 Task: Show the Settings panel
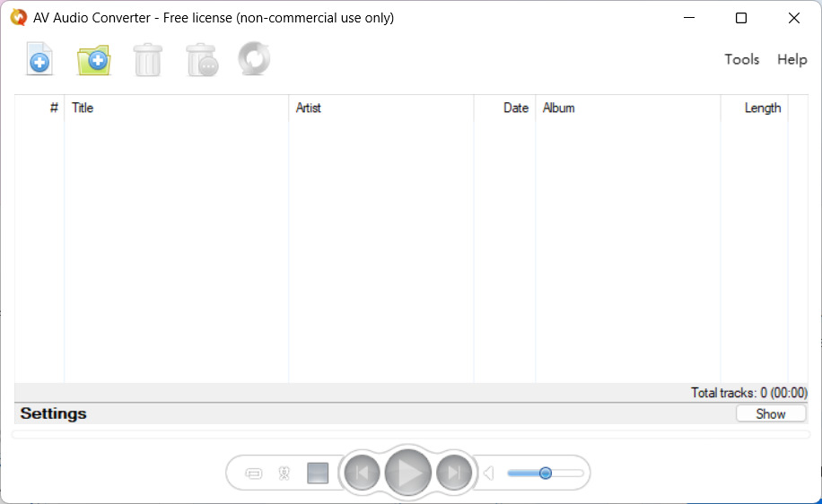coord(771,414)
